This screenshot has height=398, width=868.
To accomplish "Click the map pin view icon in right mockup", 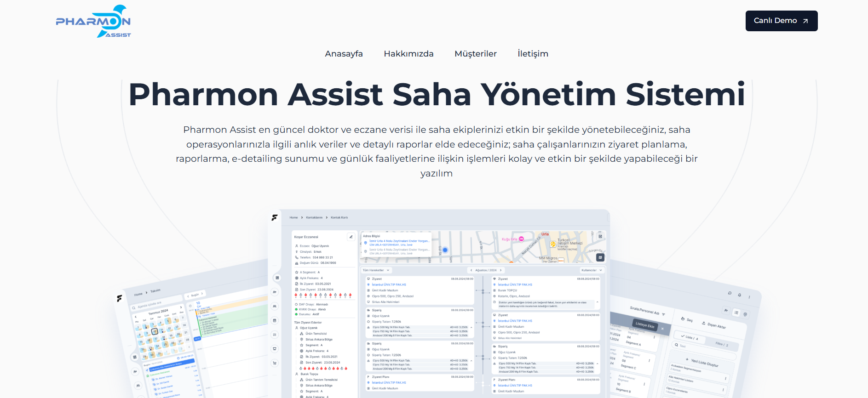I will [x=745, y=315].
